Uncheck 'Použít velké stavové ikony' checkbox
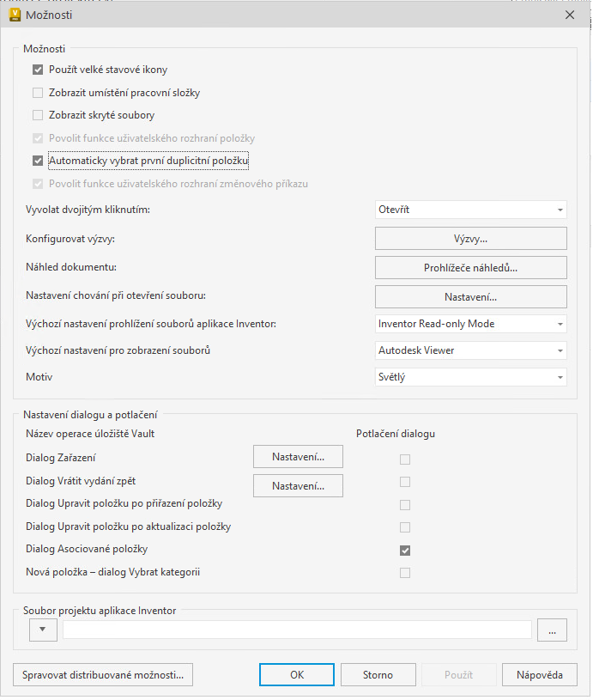593x700 pixels. [38, 70]
